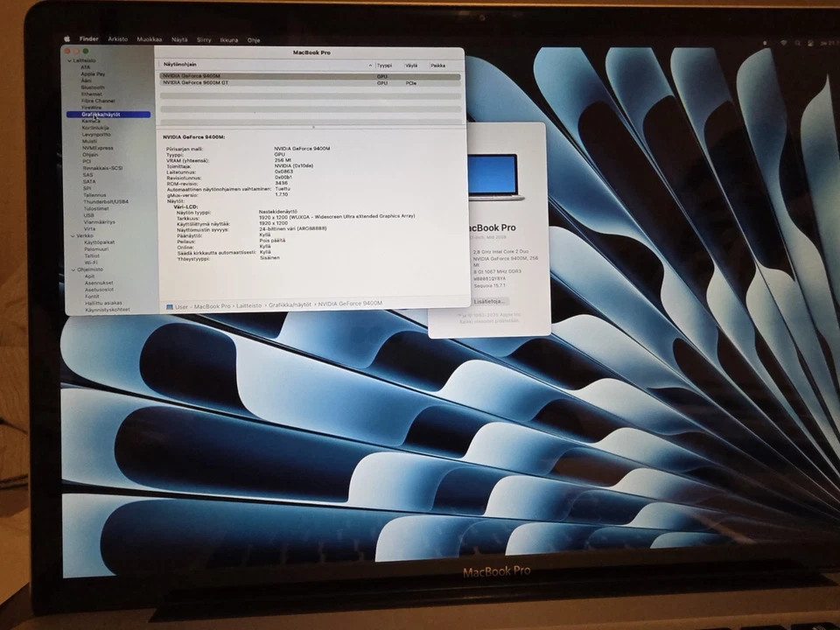The height and width of the screenshot is (630, 840).
Task: Open the Arkisto menu
Action: 118,39
